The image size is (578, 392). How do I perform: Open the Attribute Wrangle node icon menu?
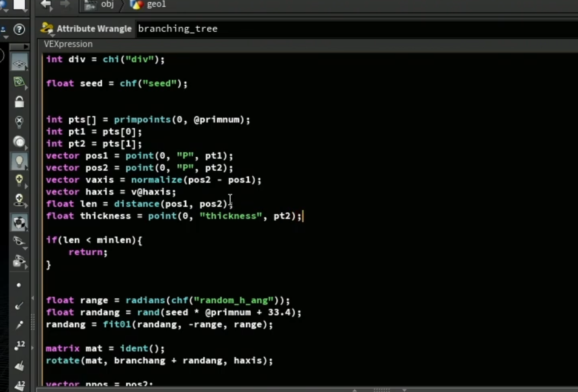pyautogui.click(x=47, y=29)
